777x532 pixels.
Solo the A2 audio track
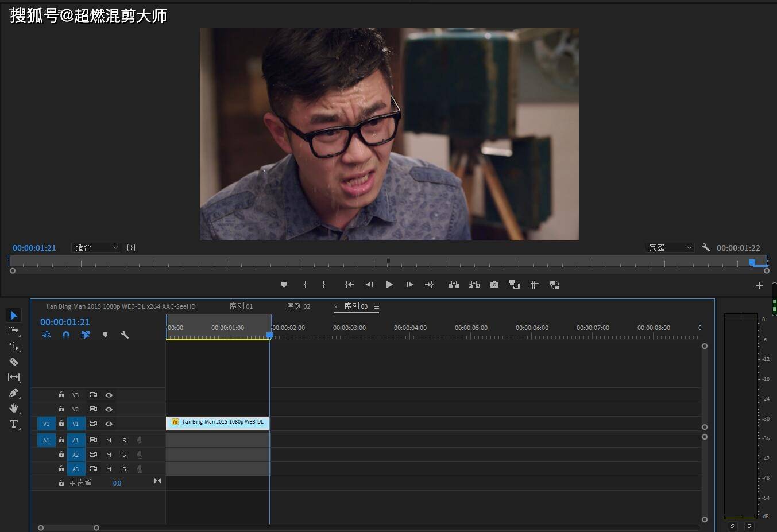coord(124,455)
